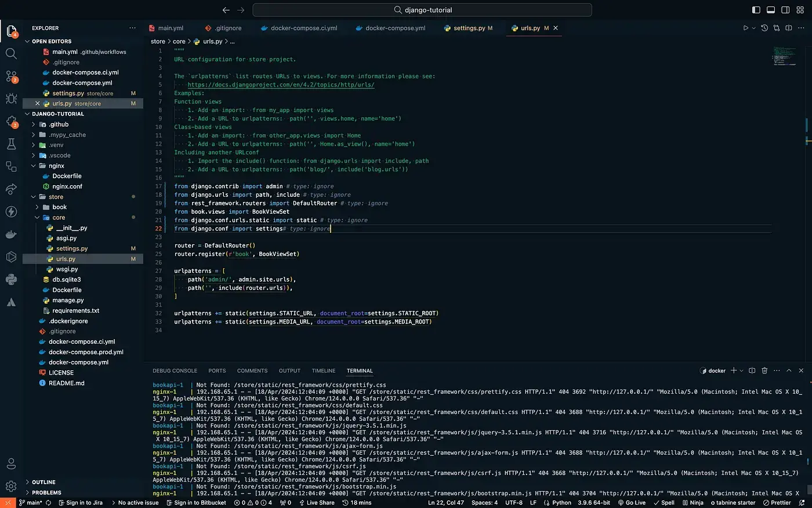Open the Manage gear icon
This screenshot has width=812, height=508.
coord(11,487)
